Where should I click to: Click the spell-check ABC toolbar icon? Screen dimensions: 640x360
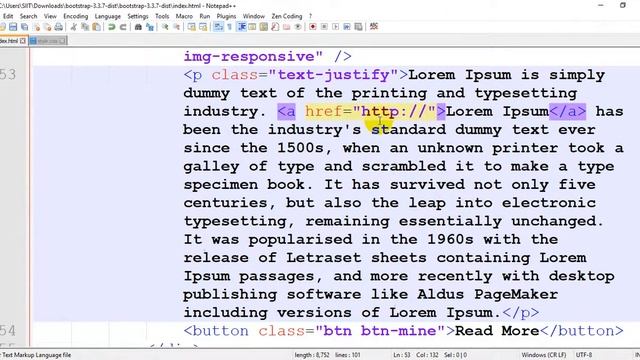tap(373, 27)
